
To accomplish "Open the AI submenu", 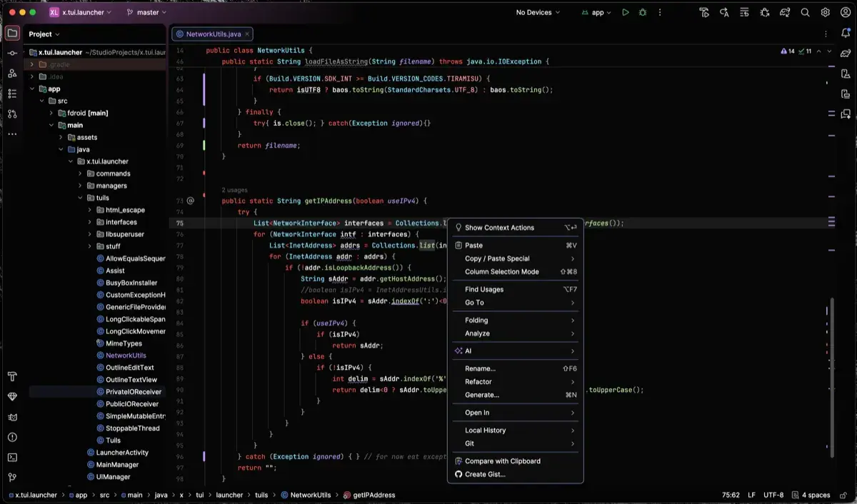I will (515, 351).
